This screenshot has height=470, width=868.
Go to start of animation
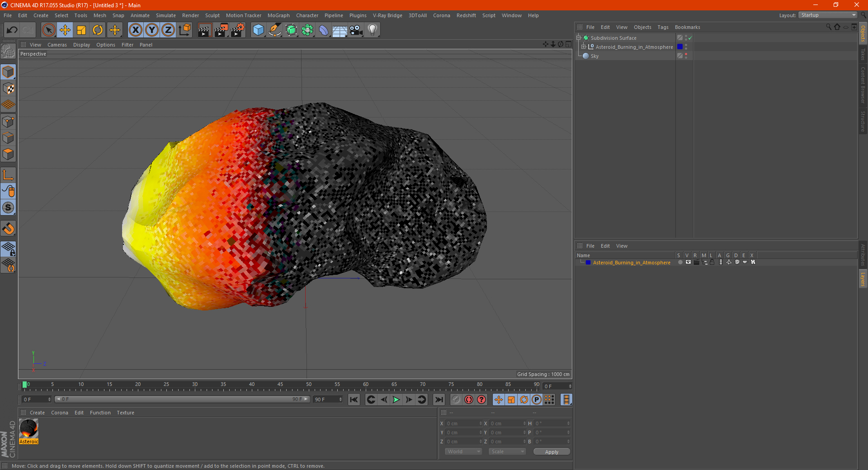(354, 399)
